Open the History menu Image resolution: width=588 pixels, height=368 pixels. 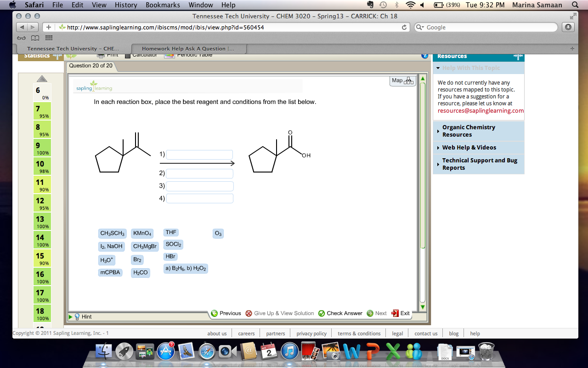[125, 5]
